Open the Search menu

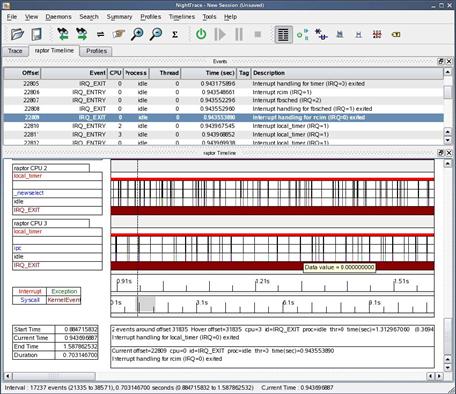coord(89,17)
